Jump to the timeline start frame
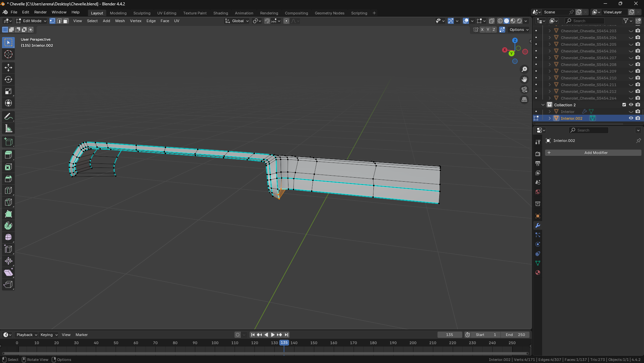The width and height of the screenshot is (644, 363). point(253,335)
